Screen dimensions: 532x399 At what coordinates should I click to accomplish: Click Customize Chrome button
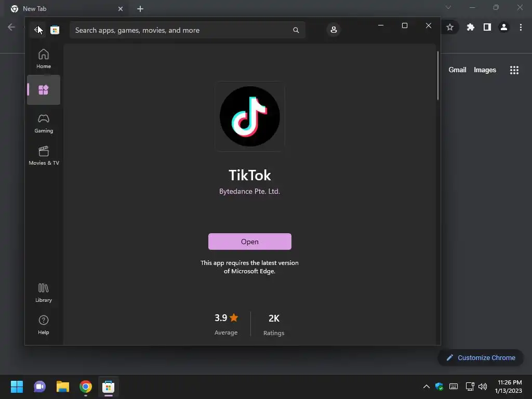(x=481, y=357)
